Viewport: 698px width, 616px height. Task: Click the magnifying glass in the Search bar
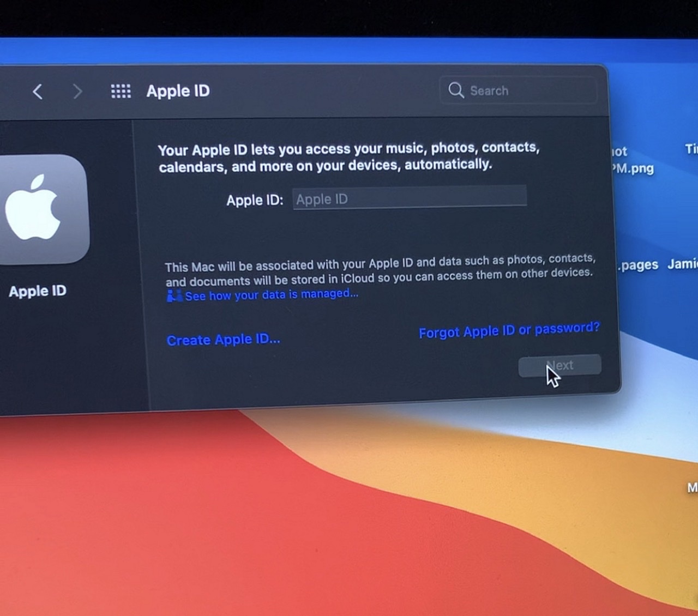tap(456, 90)
